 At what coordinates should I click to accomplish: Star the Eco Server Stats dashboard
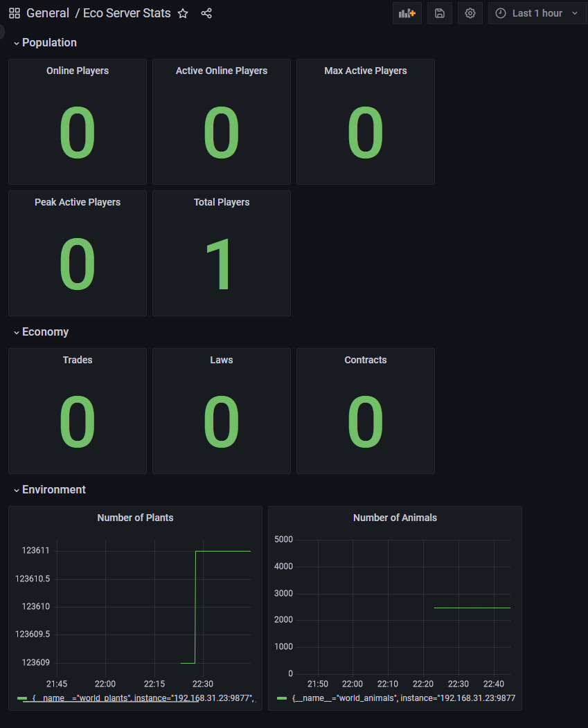(x=183, y=13)
